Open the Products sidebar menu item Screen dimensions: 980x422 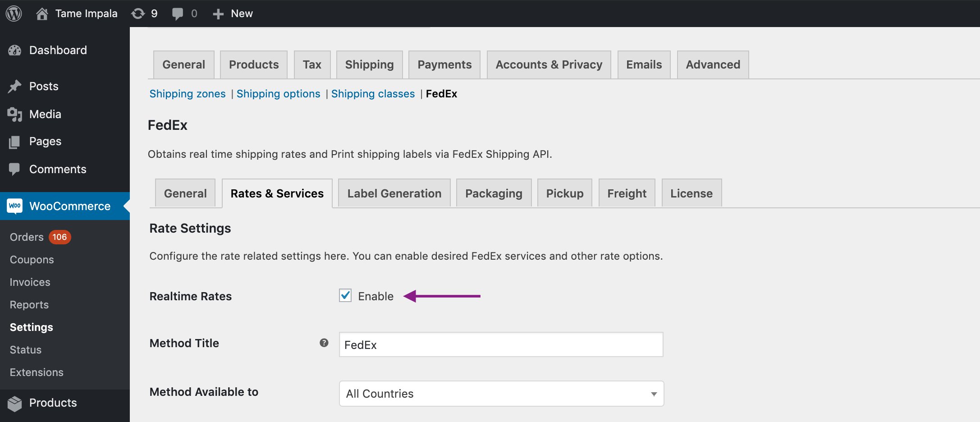click(65, 403)
